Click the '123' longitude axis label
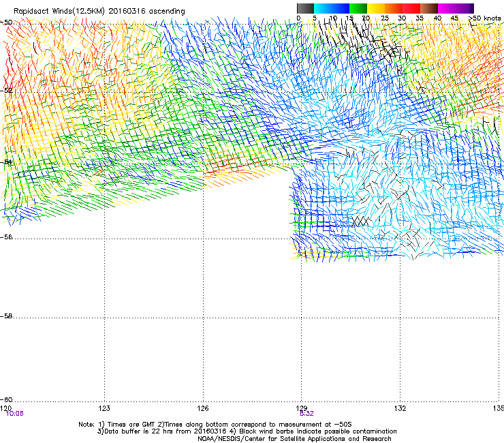Screen dimensions: 504x443 104,408
